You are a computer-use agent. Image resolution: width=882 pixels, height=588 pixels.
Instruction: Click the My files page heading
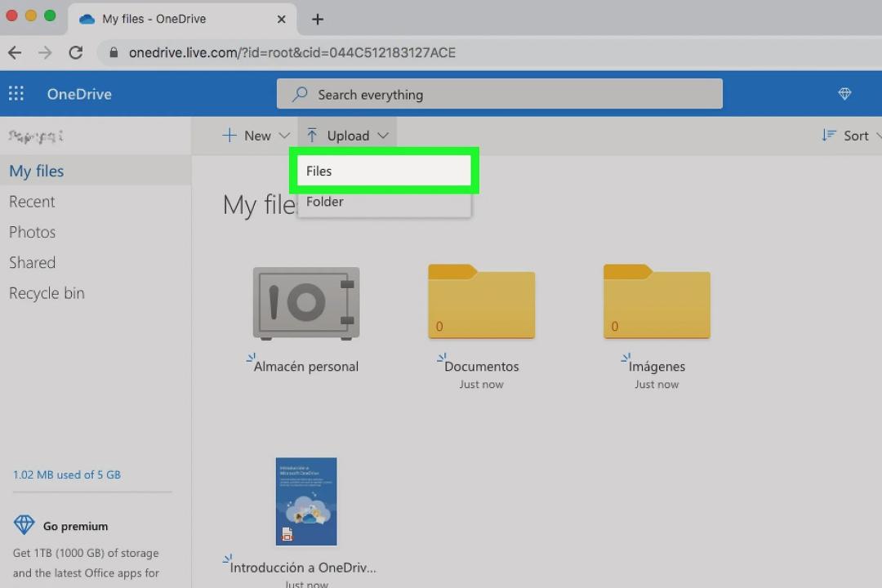[x=260, y=204]
